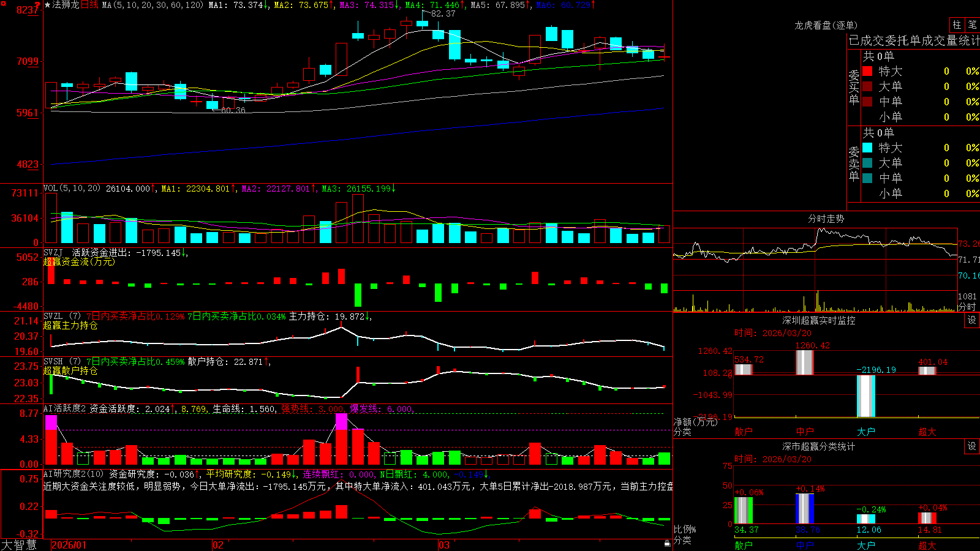
Task: Click the 03 month marker on time axis
Action: (444, 545)
